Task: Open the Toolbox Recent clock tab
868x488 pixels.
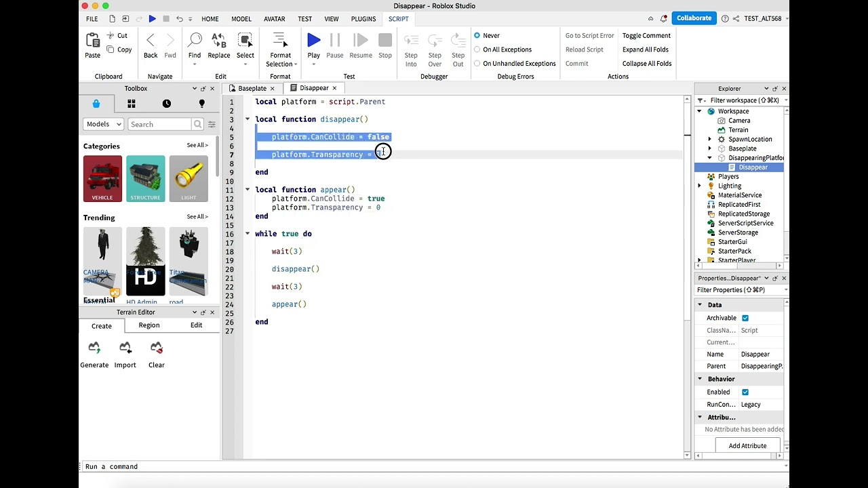Action: pyautogui.click(x=167, y=104)
